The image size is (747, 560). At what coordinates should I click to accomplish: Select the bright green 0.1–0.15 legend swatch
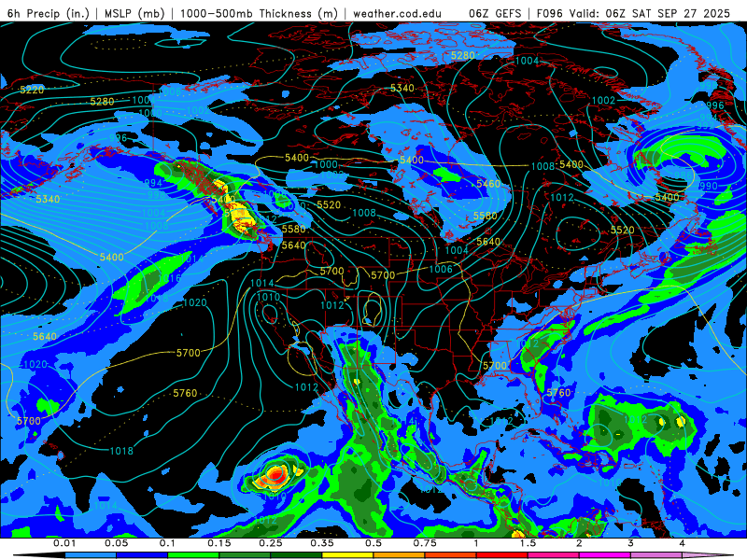click(193, 555)
